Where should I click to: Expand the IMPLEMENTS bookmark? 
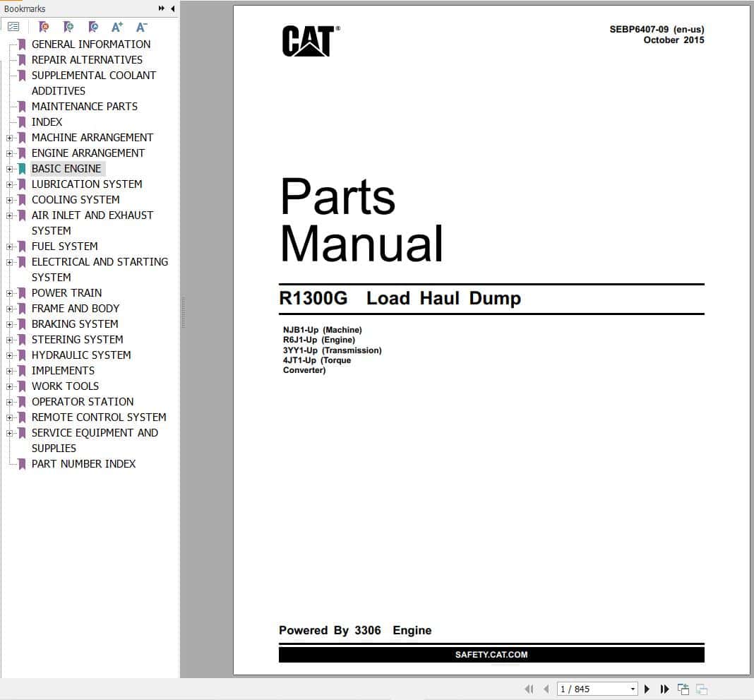pyautogui.click(x=9, y=371)
